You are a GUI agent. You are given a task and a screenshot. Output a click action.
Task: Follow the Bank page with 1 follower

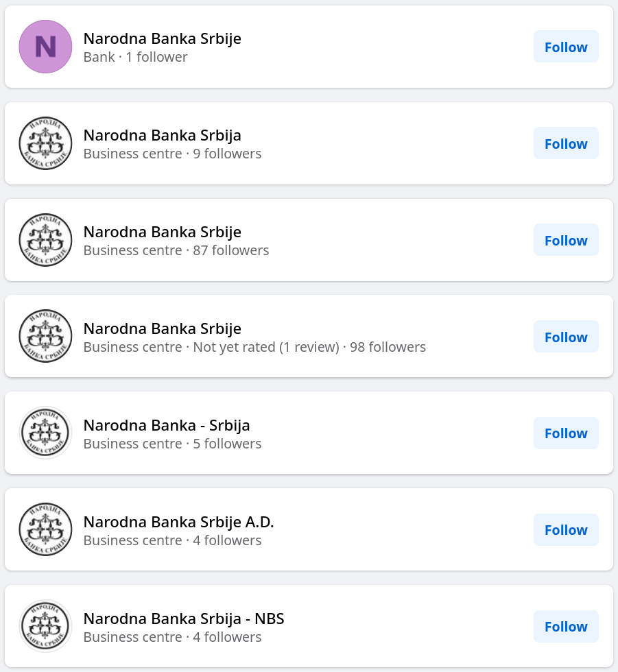pyautogui.click(x=566, y=47)
